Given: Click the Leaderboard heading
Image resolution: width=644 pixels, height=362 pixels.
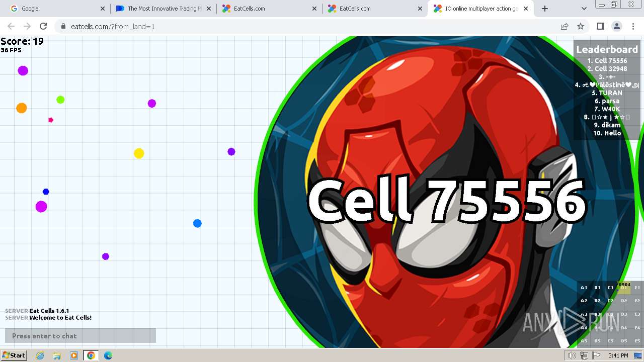Looking at the screenshot, I should click(x=607, y=49).
